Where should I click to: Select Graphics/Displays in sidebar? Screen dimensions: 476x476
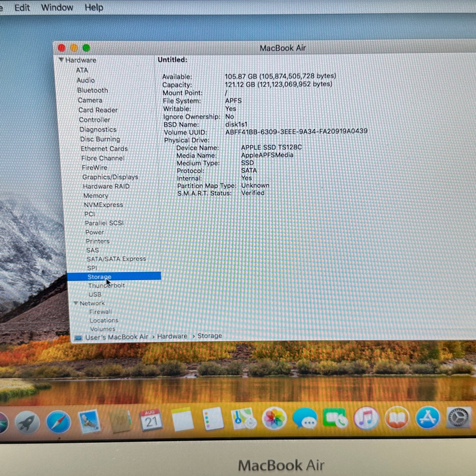(x=110, y=177)
